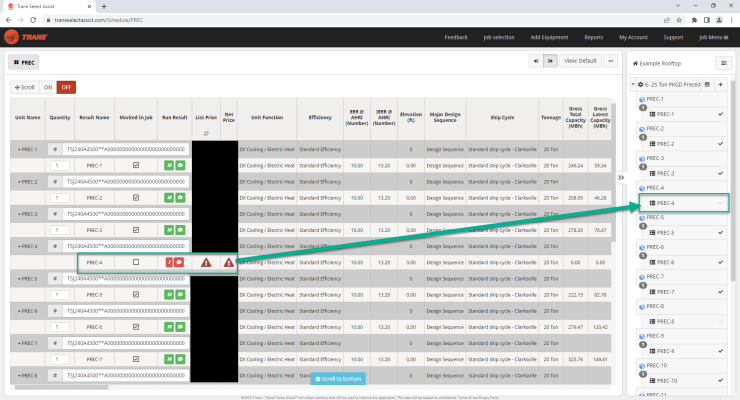Reload the page in the browser

pyautogui.click(x=33, y=20)
